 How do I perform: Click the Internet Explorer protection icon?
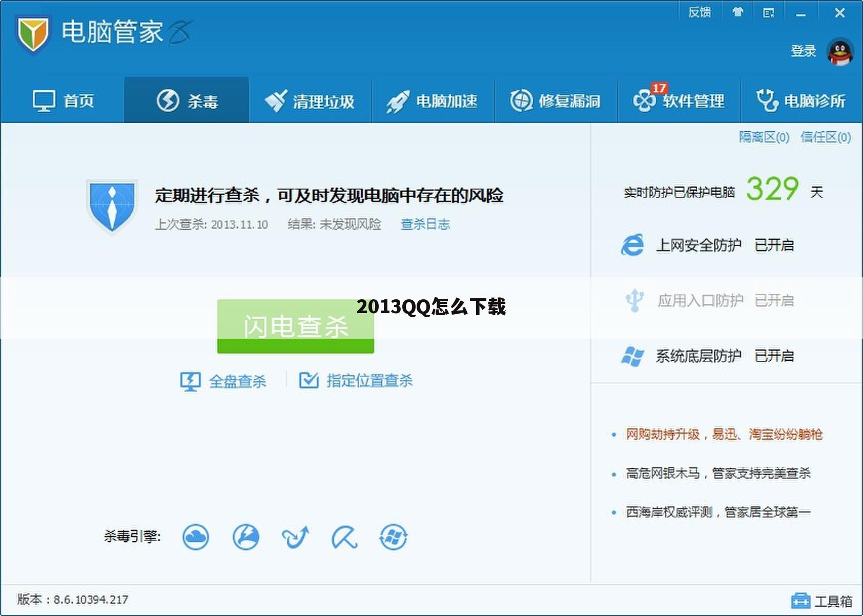(x=632, y=245)
